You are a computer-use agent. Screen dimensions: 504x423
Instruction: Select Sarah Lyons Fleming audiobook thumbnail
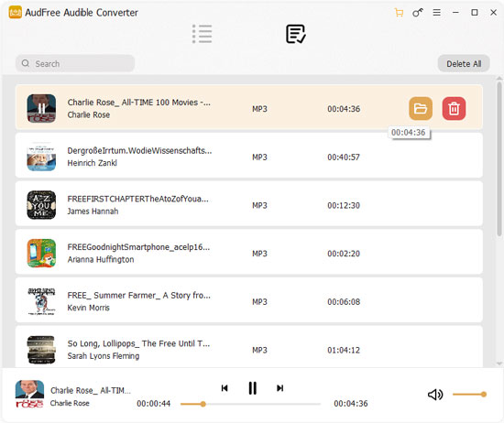(41, 350)
